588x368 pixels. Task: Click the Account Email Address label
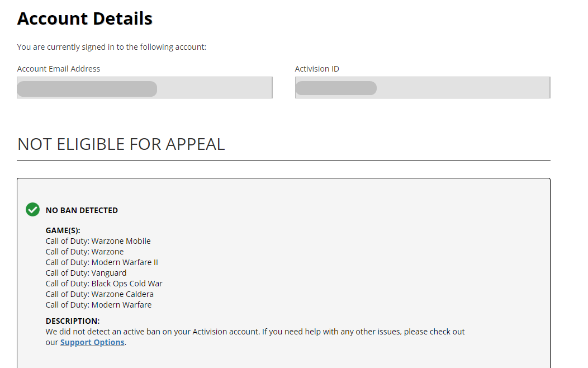point(59,69)
